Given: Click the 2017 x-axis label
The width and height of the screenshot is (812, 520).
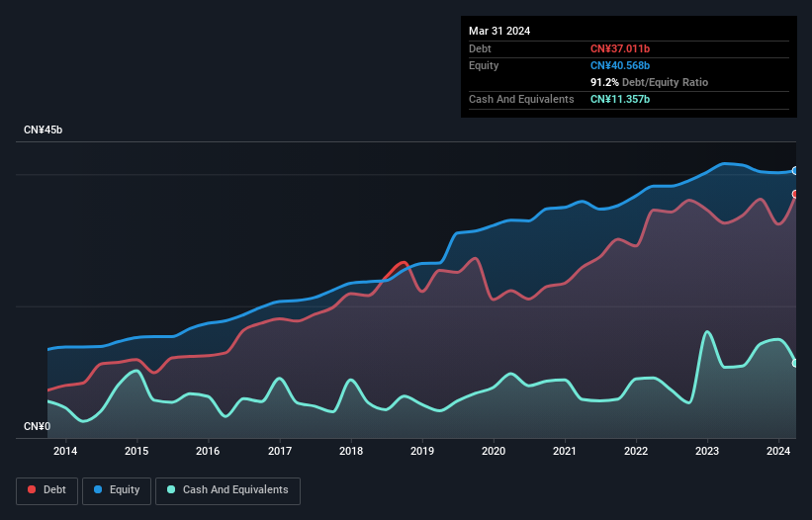Looking at the screenshot, I should point(280,451).
